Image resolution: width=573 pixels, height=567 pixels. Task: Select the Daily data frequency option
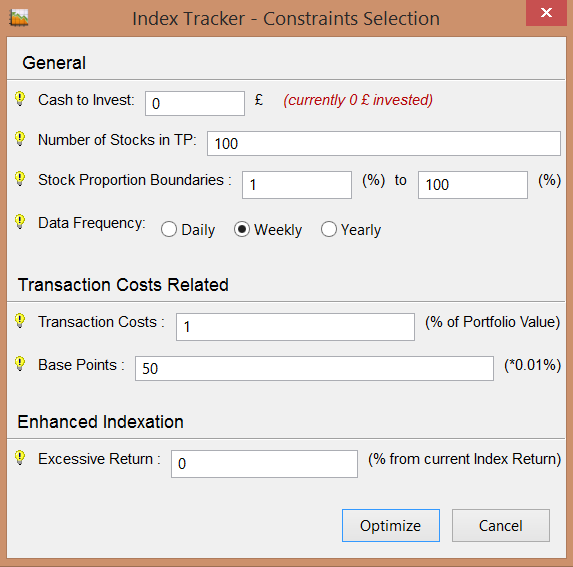point(169,229)
